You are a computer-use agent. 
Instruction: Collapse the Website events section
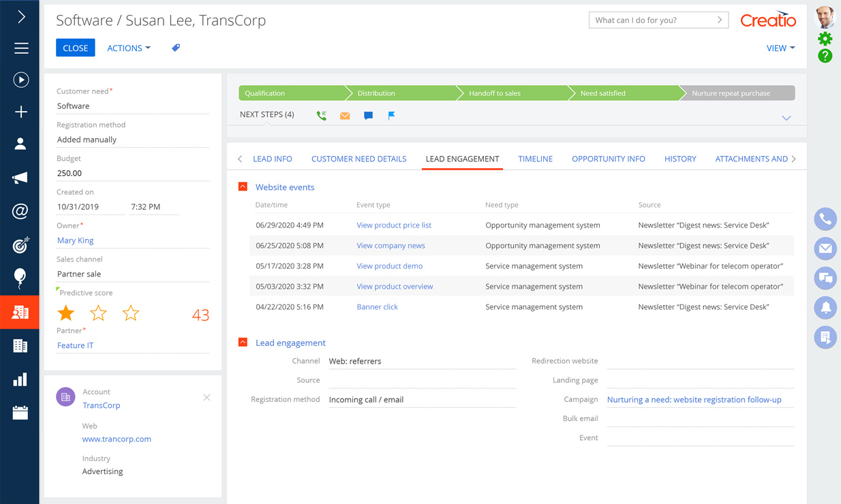pyautogui.click(x=243, y=187)
